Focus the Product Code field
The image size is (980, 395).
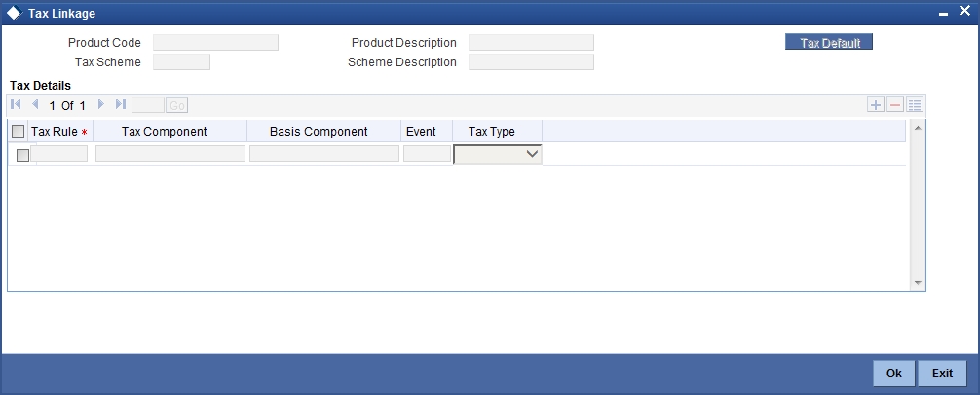click(215, 43)
